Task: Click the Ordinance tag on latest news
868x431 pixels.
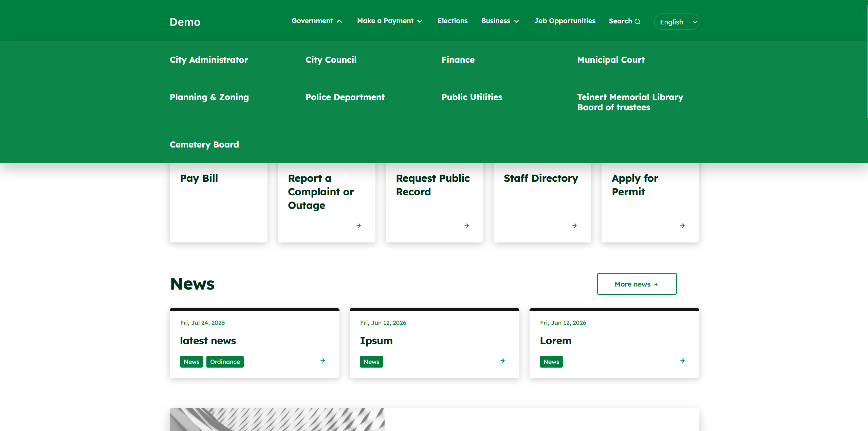Action: [225, 361]
